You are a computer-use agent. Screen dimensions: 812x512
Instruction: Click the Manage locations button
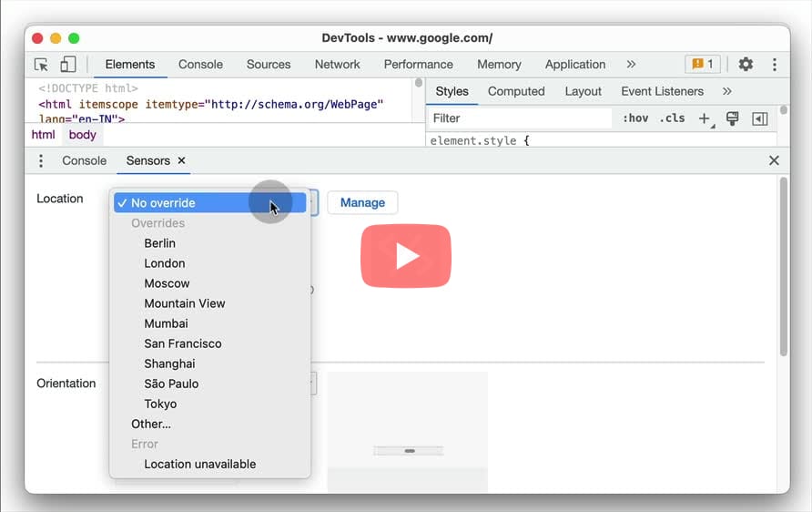tap(362, 202)
